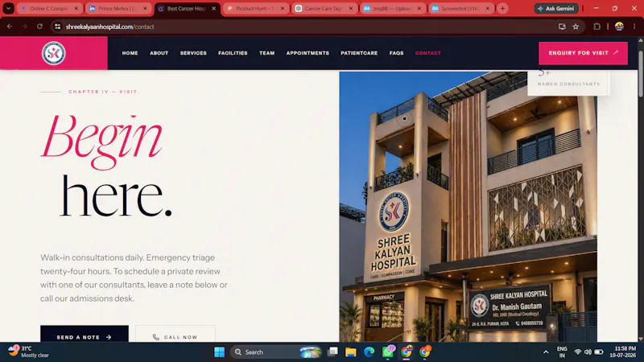Open Microsoft Edge from the taskbar
This screenshot has height=362, width=644.
point(369,352)
